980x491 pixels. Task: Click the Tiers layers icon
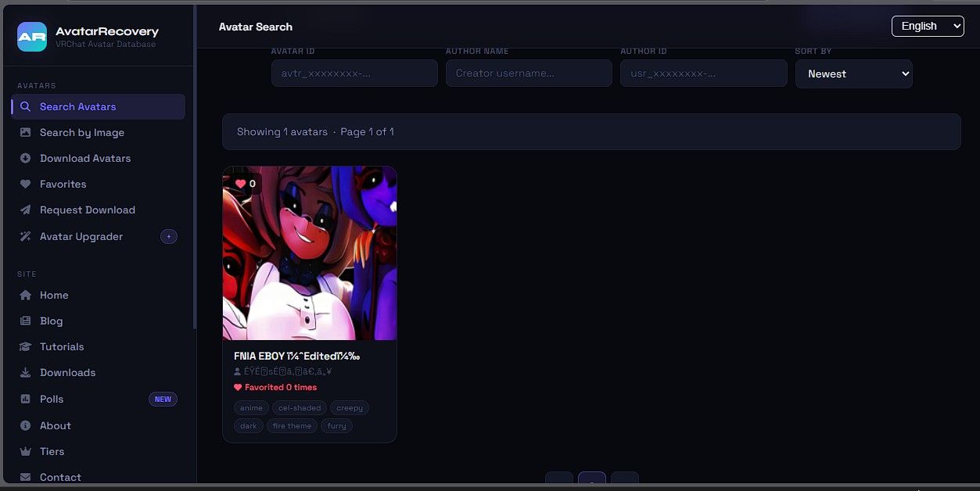(x=25, y=451)
